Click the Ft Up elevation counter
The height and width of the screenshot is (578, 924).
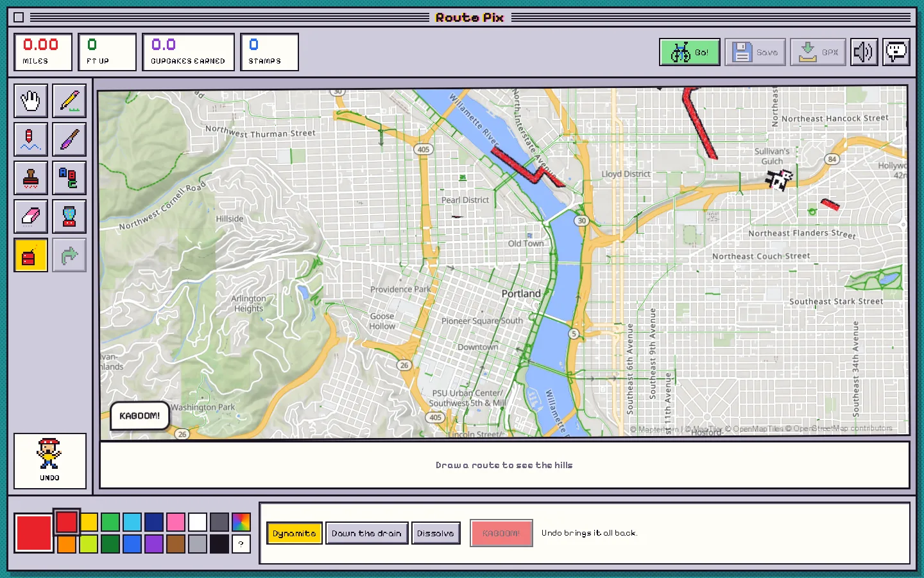tap(107, 52)
